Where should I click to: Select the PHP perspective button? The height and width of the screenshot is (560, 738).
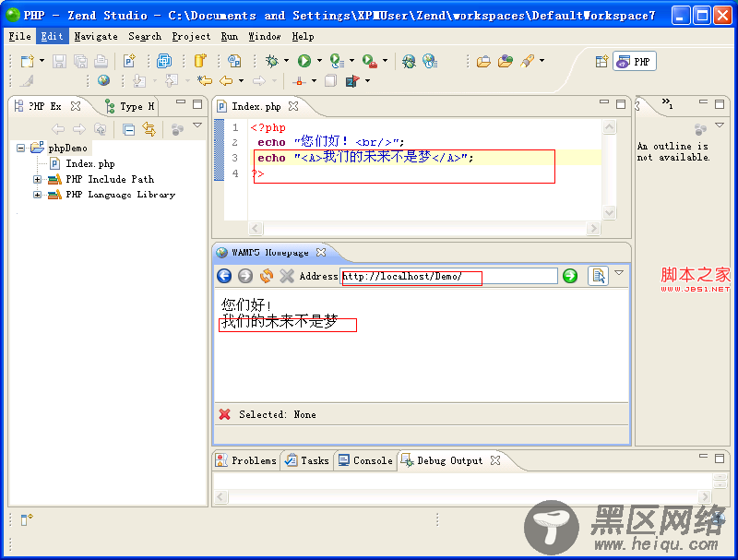click(x=634, y=62)
